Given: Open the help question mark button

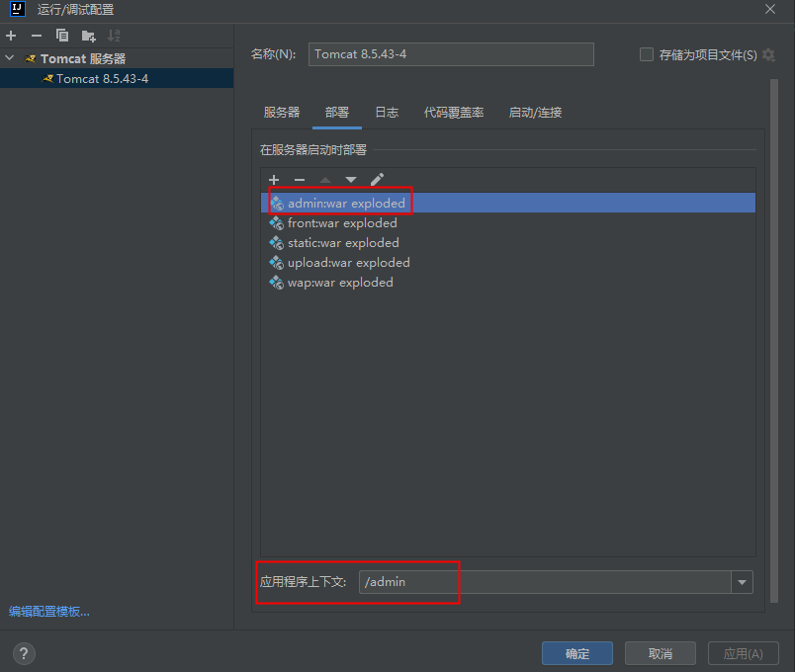Looking at the screenshot, I should pos(24,654).
